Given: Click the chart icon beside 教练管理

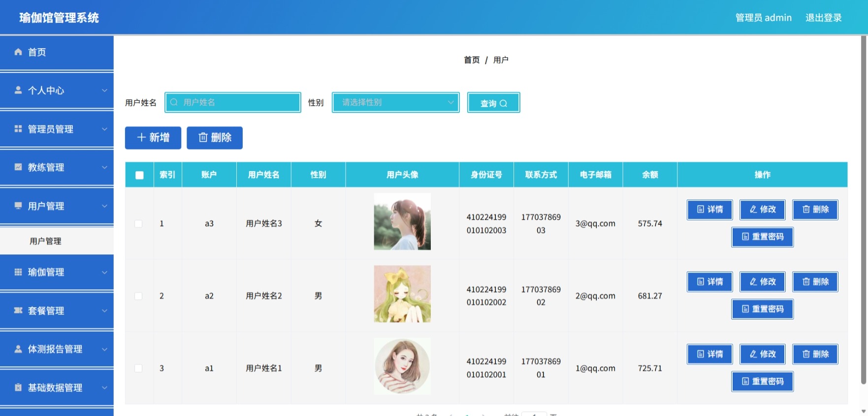Looking at the screenshot, I should (18, 167).
